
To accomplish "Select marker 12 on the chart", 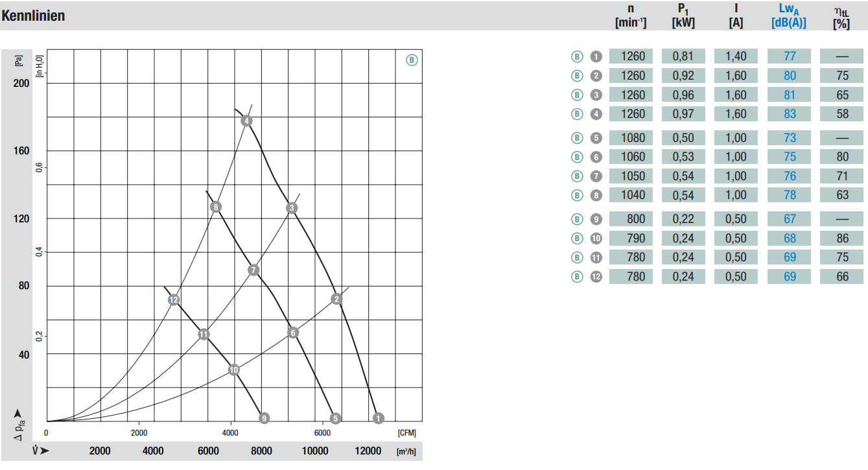I will 173,300.
